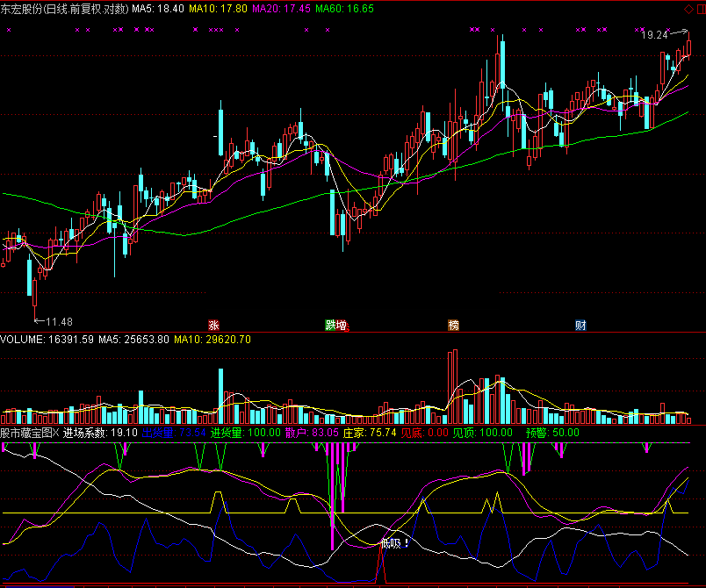
Task: Click the 11.48 low price label
Action: [x=59, y=322]
